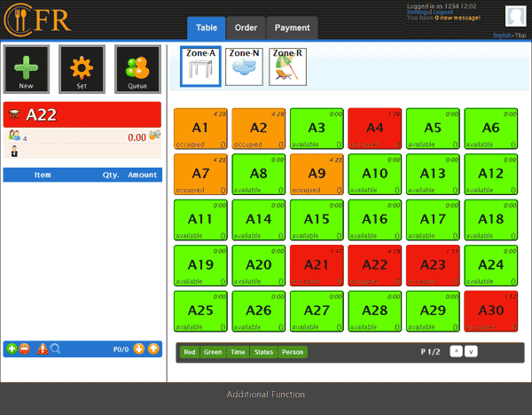Expand the Additional Function bar
Image resolution: width=532 pixels, height=415 pixels.
click(x=266, y=395)
